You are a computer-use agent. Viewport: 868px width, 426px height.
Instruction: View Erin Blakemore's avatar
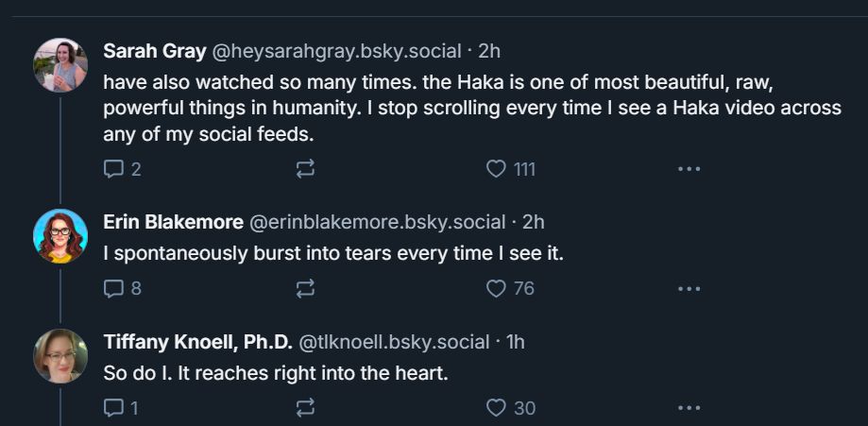pos(60,236)
